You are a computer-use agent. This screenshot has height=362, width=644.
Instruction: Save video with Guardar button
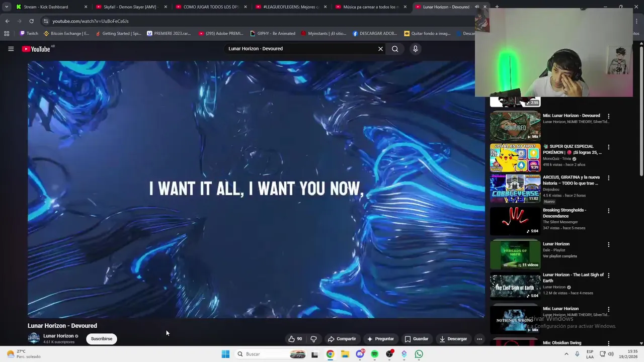[417, 339]
